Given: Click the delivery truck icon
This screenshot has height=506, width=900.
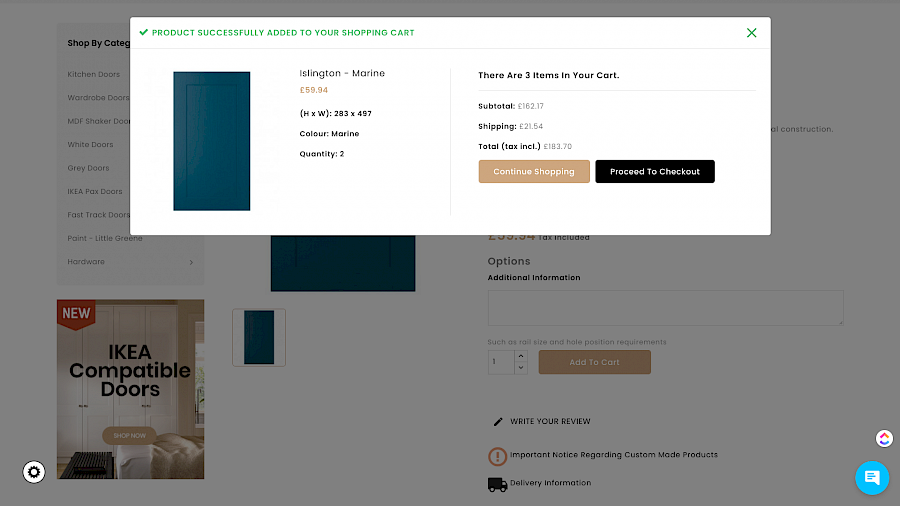Looking at the screenshot, I should 497,485.
